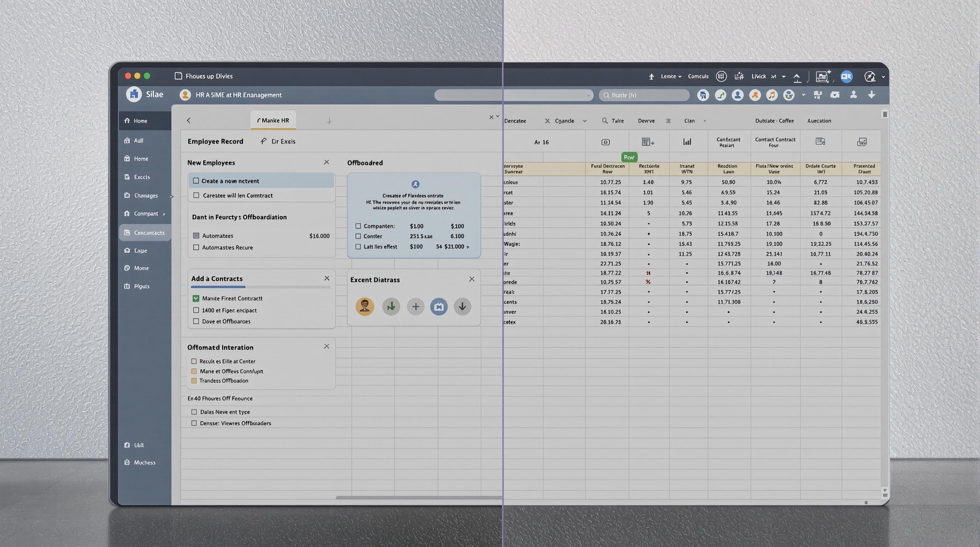The height and width of the screenshot is (547, 980).
Task: Go back with the left chevron button
Action: [189, 121]
